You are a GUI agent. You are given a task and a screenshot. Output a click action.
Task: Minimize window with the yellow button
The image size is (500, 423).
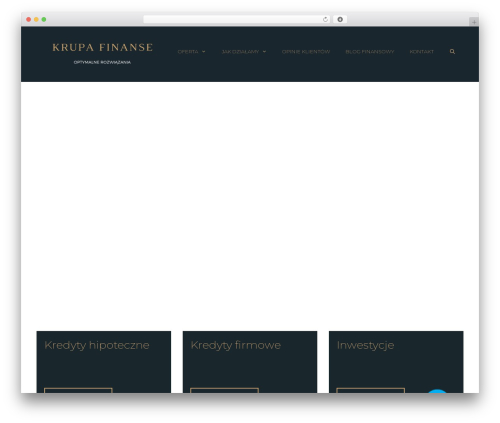36,19
